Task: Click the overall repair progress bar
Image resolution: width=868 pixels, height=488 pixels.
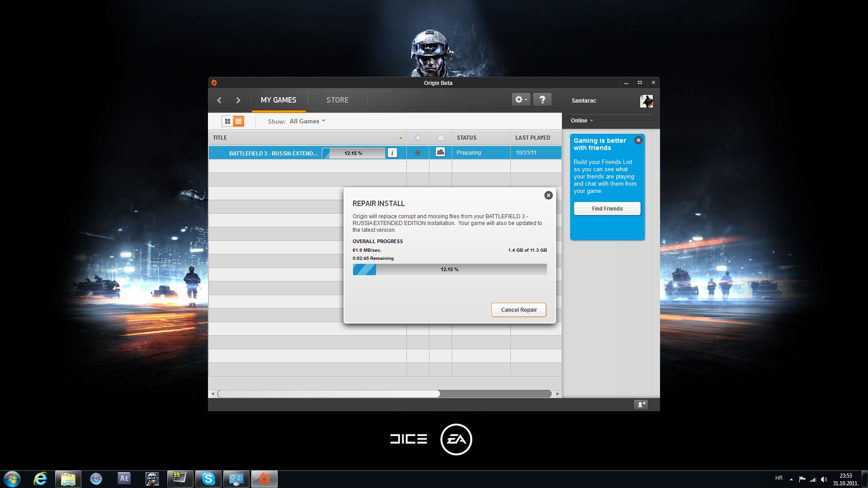Action: (449, 269)
